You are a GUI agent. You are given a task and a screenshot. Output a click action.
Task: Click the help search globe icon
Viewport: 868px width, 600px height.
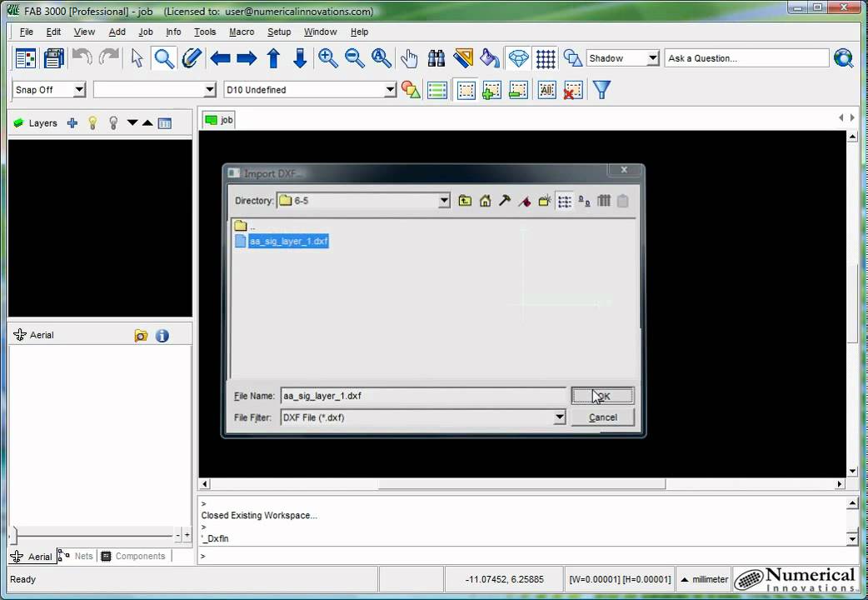[844, 58]
